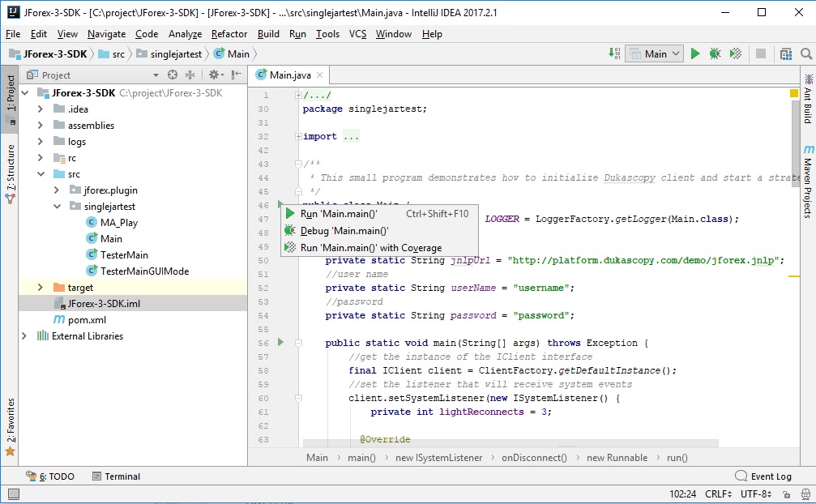Click the Make Project build icon
The height and width of the screenshot is (504, 816).
click(614, 53)
